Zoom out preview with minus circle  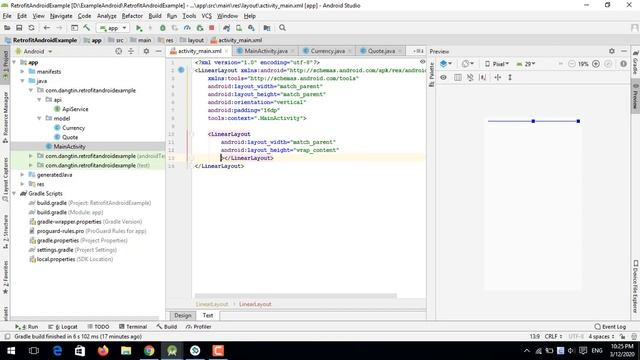coord(571,64)
